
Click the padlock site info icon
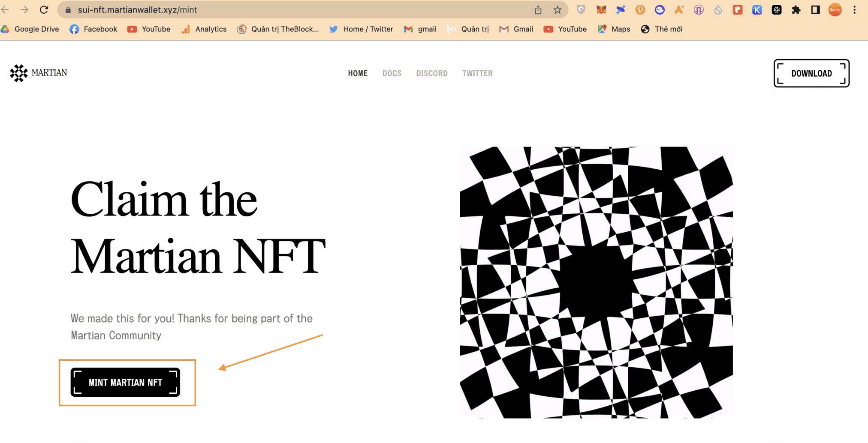pos(68,10)
